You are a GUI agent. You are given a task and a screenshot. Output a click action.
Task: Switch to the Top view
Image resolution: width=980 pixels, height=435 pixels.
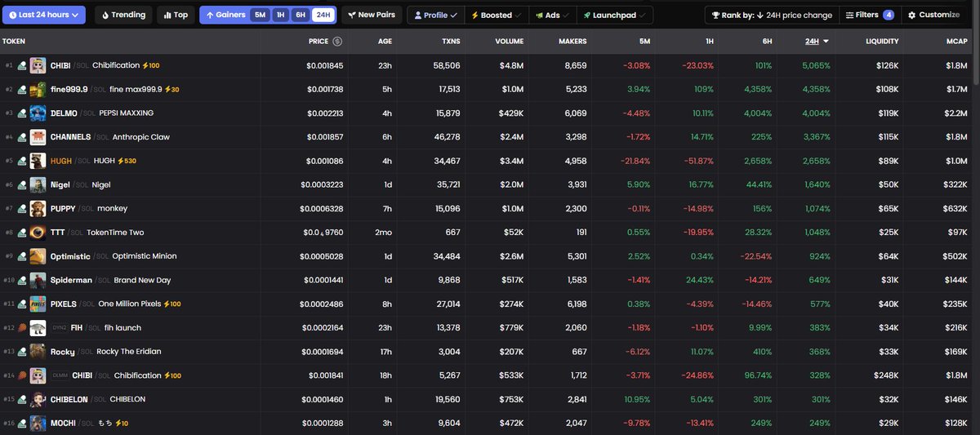pyautogui.click(x=175, y=15)
